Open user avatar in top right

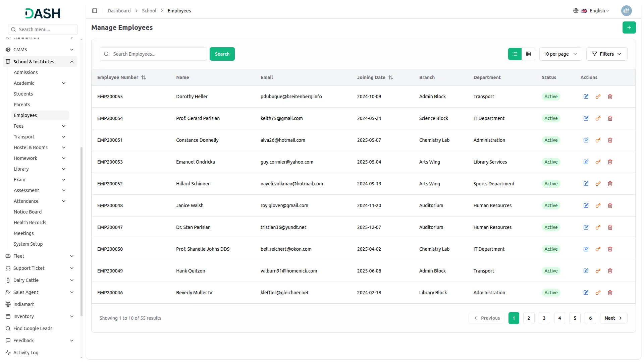tap(626, 11)
